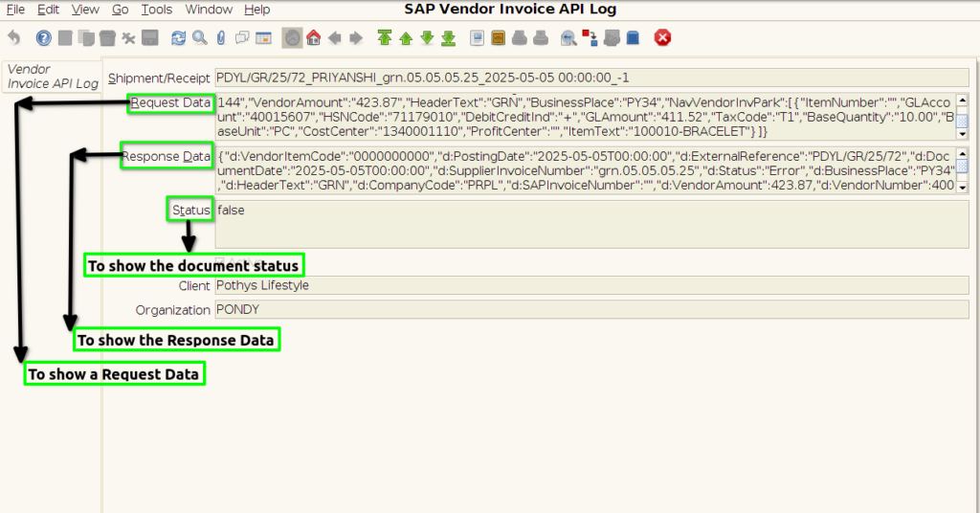Click the Save floppy disk icon
The height and width of the screenshot is (513, 980).
pyautogui.click(x=150, y=38)
